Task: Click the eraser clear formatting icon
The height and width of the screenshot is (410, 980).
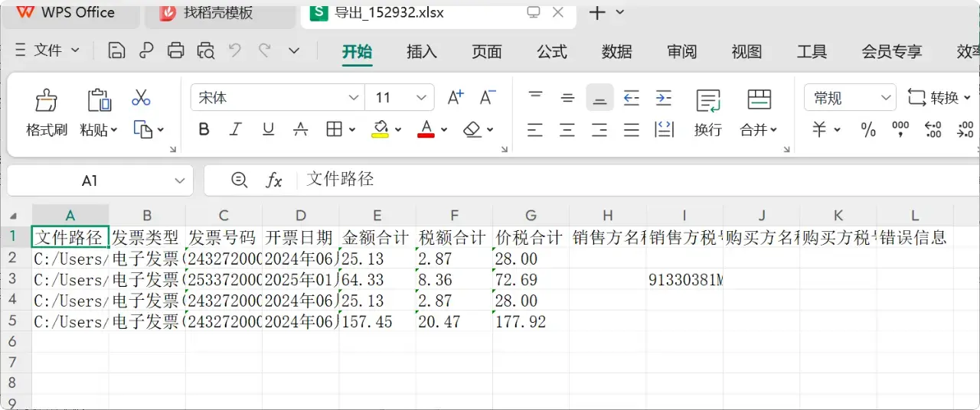Action: click(x=472, y=129)
